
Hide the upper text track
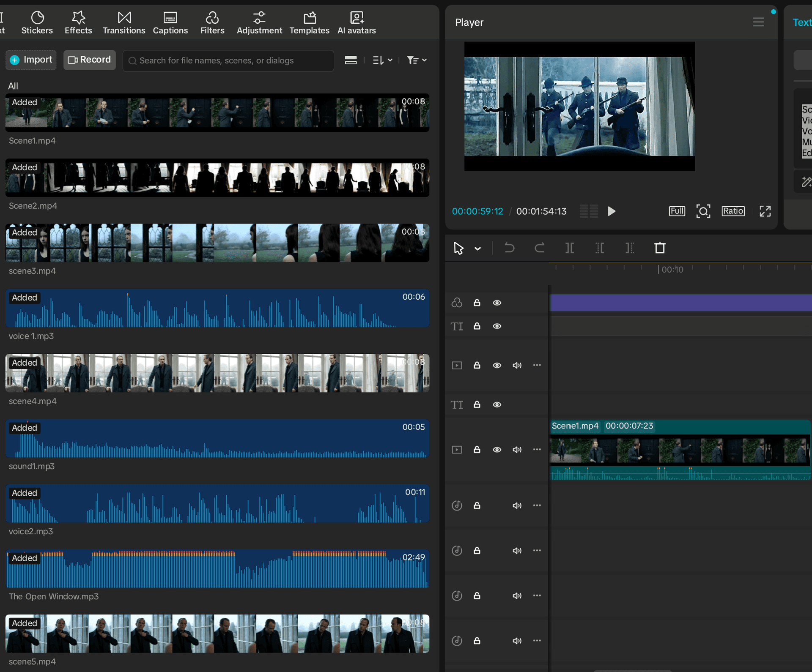pyautogui.click(x=497, y=326)
